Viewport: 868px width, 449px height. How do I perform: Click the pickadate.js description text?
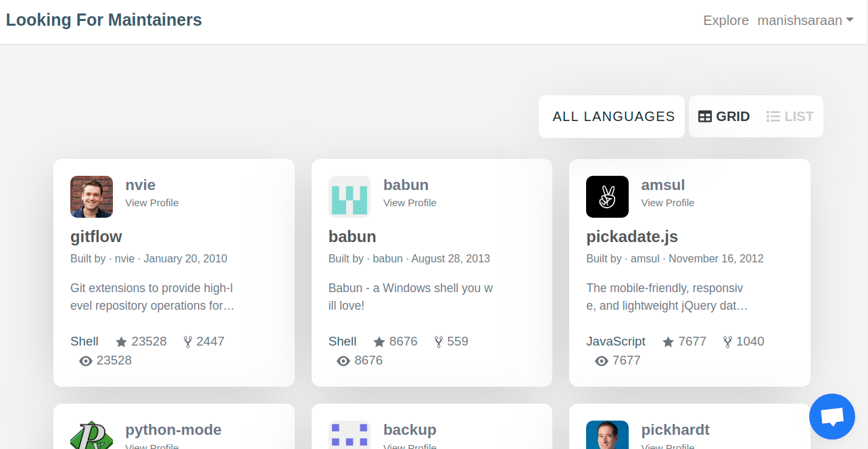point(667,297)
